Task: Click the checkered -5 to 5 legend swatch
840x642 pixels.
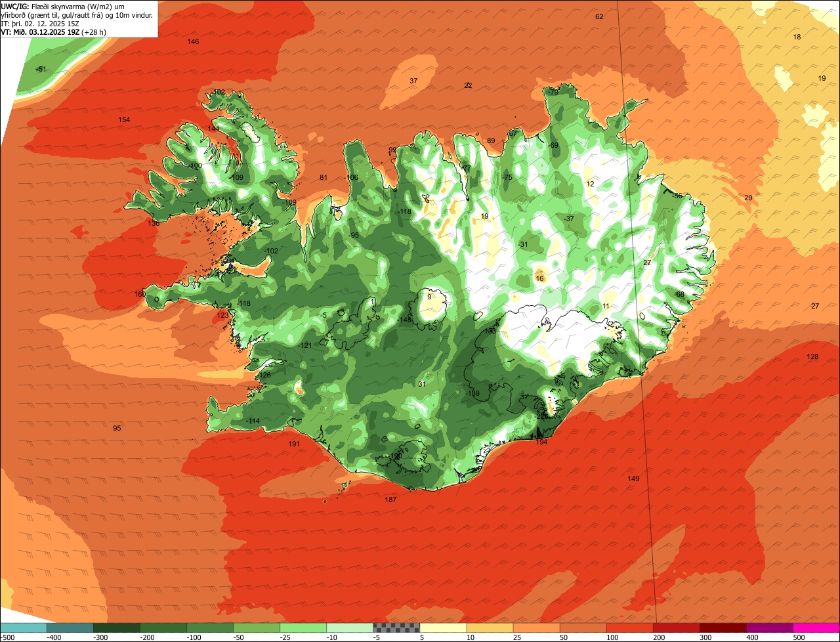Action: (x=396, y=628)
